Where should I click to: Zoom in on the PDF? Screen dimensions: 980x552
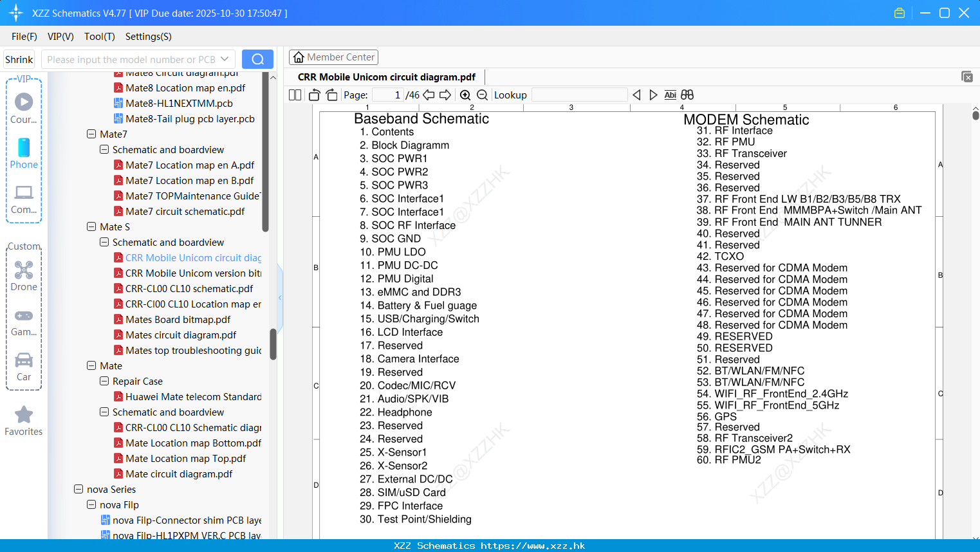pyautogui.click(x=465, y=95)
